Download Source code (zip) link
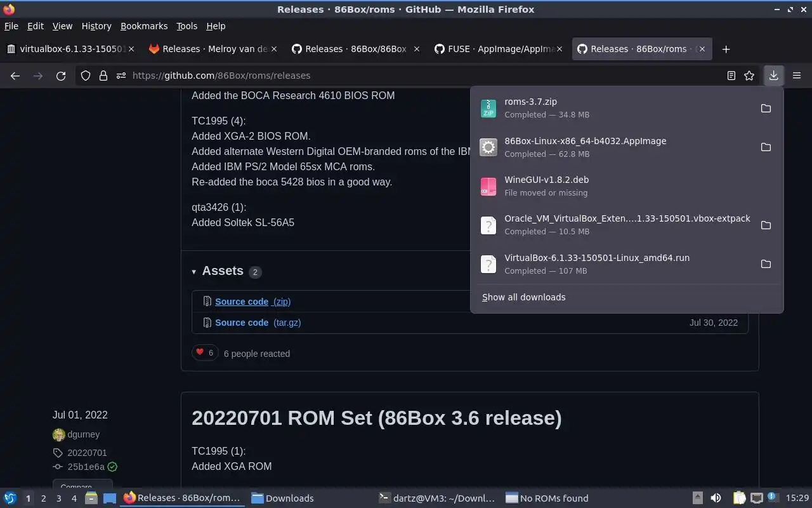Image resolution: width=812 pixels, height=508 pixels. click(252, 302)
